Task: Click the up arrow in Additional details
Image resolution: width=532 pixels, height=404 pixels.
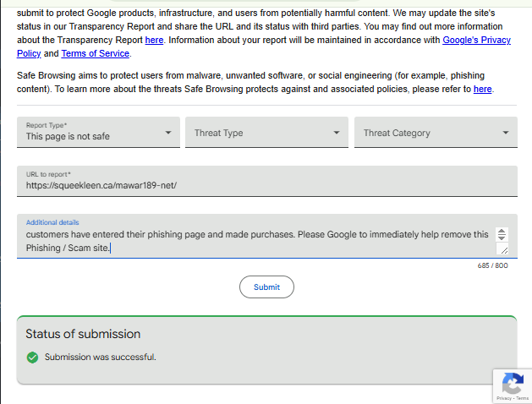Action: click(x=502, y=231)
